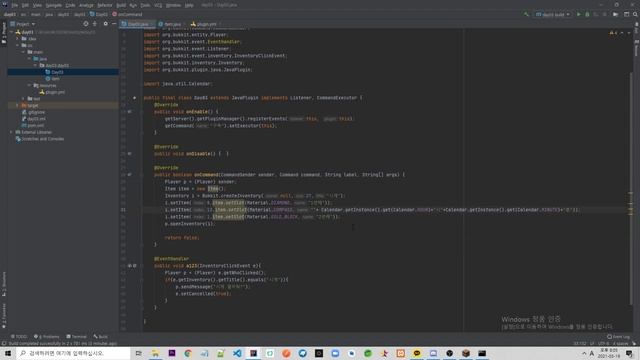This screenshot has width=640, height=360.
Task: Click the Structure vertical tab on left strip
Action: point(4,284)
